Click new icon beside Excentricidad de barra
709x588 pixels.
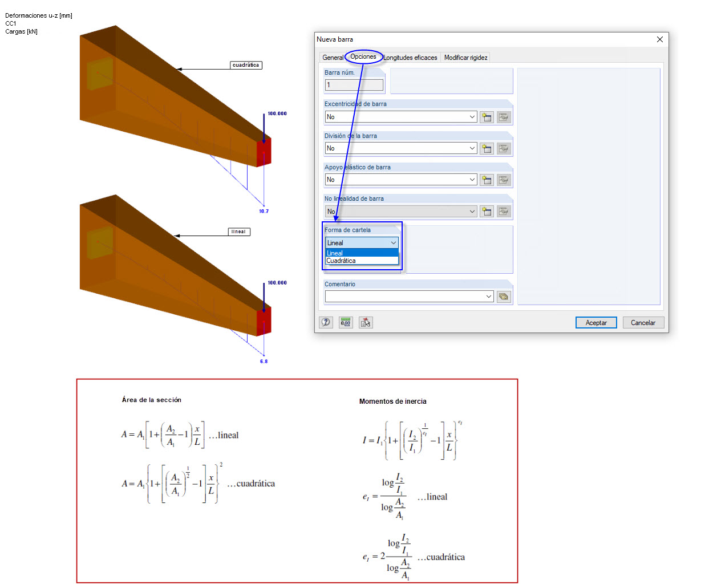tap(487, 117)
